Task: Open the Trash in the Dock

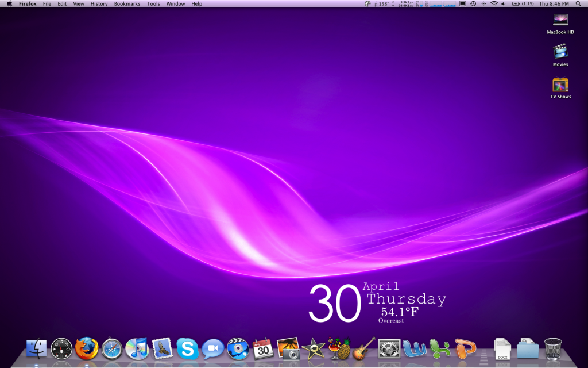Action: tap(553, 349)
